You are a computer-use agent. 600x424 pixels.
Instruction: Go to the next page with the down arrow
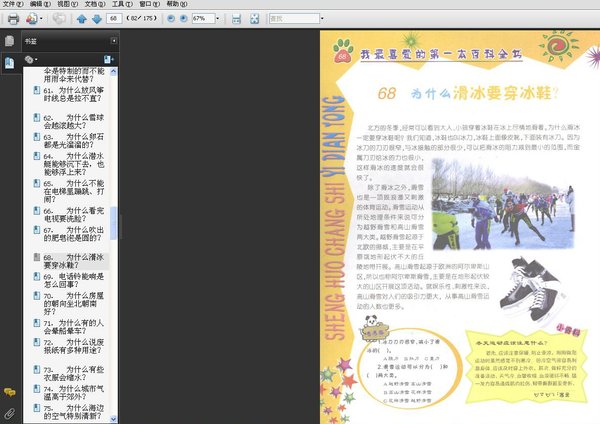point(97,19)
